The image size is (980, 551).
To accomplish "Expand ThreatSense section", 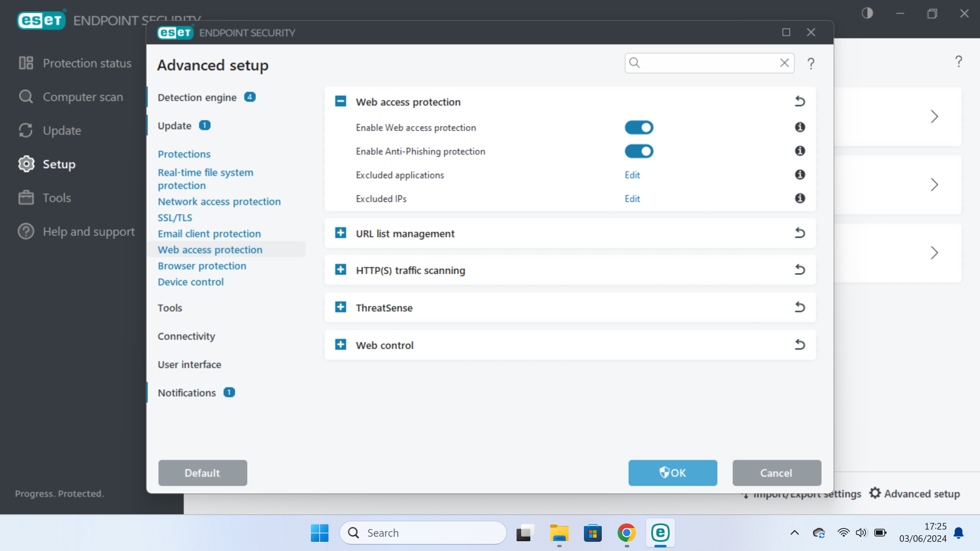I will tap(340, 307).
